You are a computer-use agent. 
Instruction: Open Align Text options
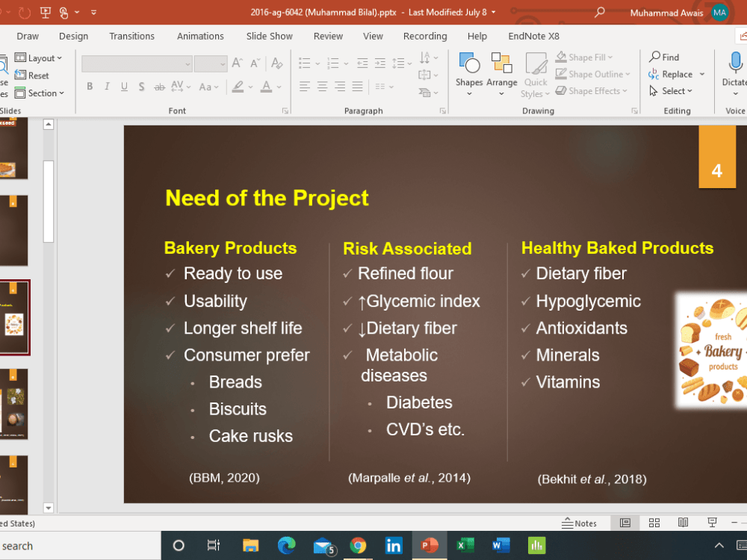(x=428, y=75)
